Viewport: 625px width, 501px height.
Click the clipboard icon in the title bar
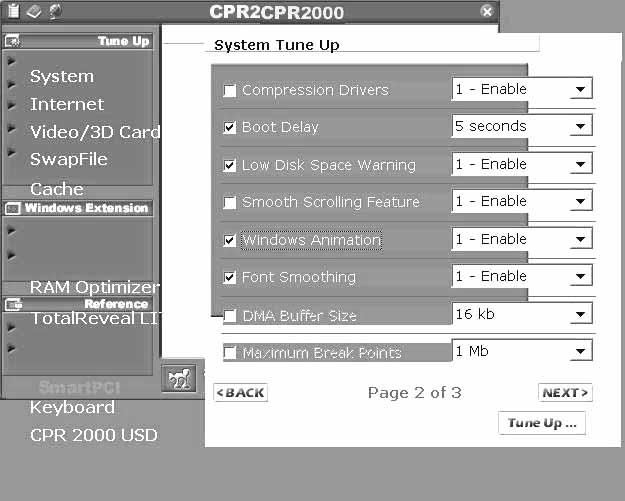(13, 11)
